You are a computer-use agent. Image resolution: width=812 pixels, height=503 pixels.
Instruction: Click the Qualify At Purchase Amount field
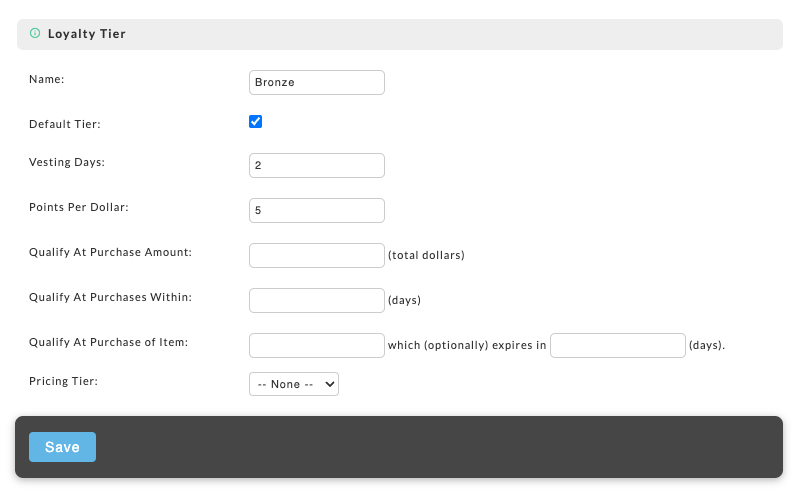(x=316, y=255)
